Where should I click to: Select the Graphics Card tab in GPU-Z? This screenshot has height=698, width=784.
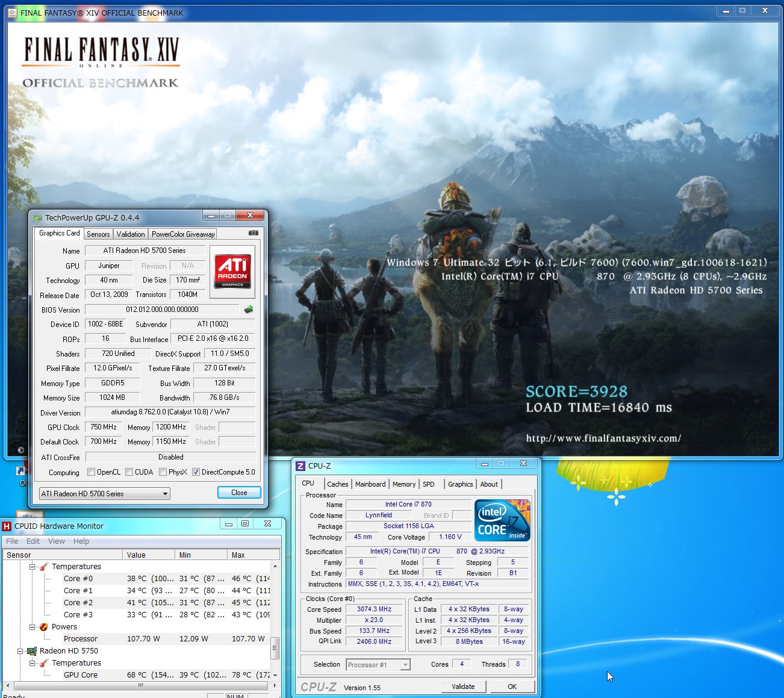pos(59,233)
